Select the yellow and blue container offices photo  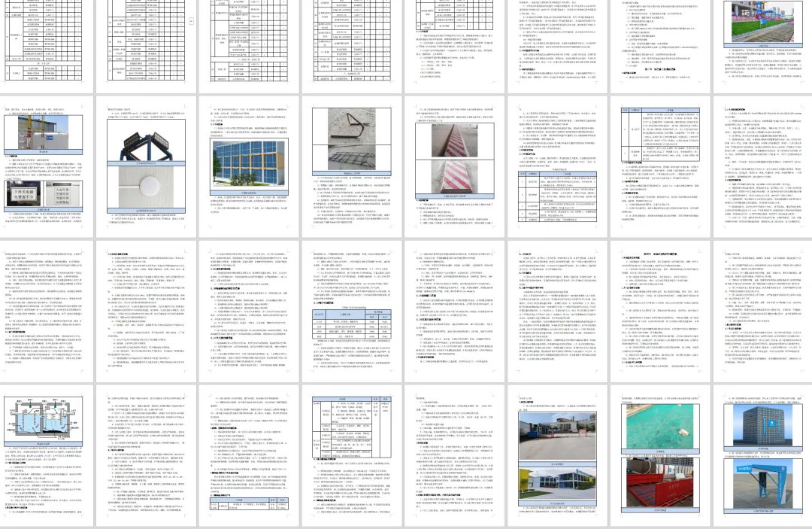557,483
